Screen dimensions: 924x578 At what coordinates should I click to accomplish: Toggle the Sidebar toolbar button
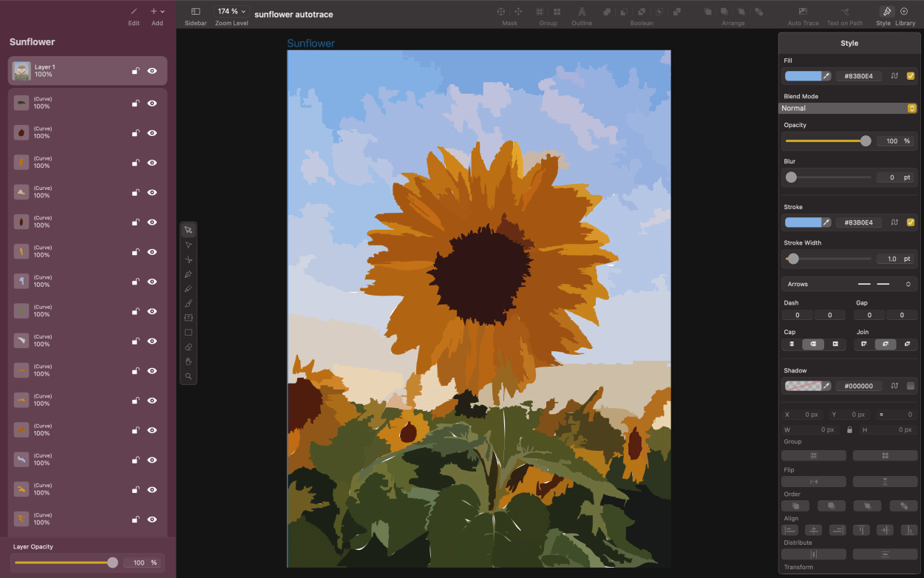(x=196, y=15)
